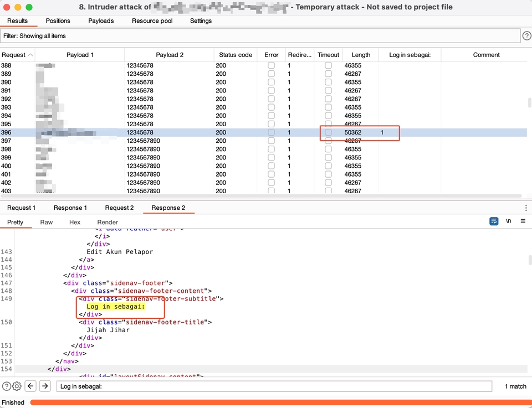Tick the Error checkbox in row 394
This screenshot has width=532, height=408.
pyautogui.click(x=271, y=116)
